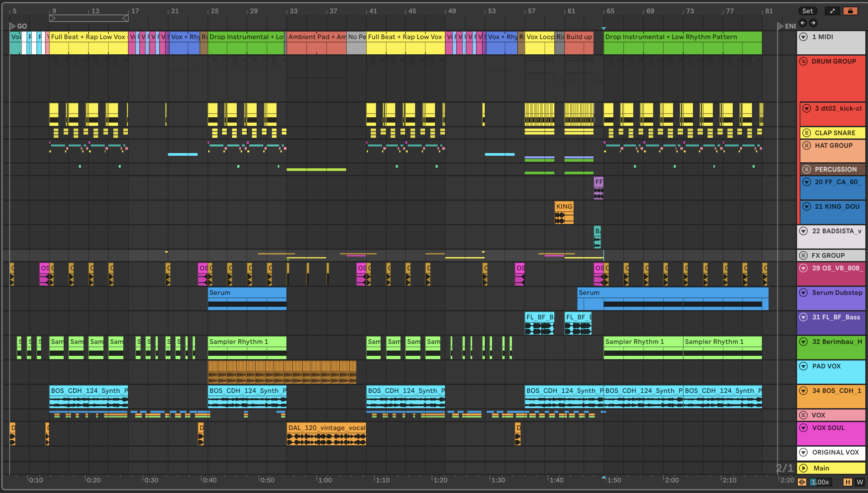868x493 pixels.
Task: Click bar 65 in the beat ruler
Action: [x=610, y=11]
